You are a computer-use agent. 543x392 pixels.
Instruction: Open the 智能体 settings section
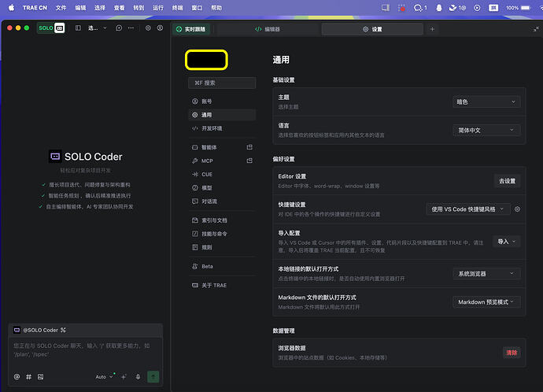coord(216,147)
